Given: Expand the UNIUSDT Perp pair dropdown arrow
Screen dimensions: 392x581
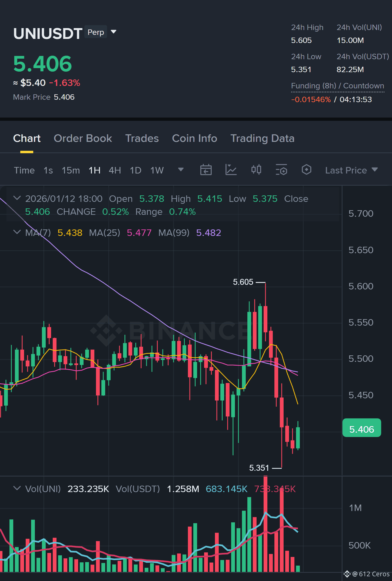Looking at the screenshot, I should click(114, 32).
